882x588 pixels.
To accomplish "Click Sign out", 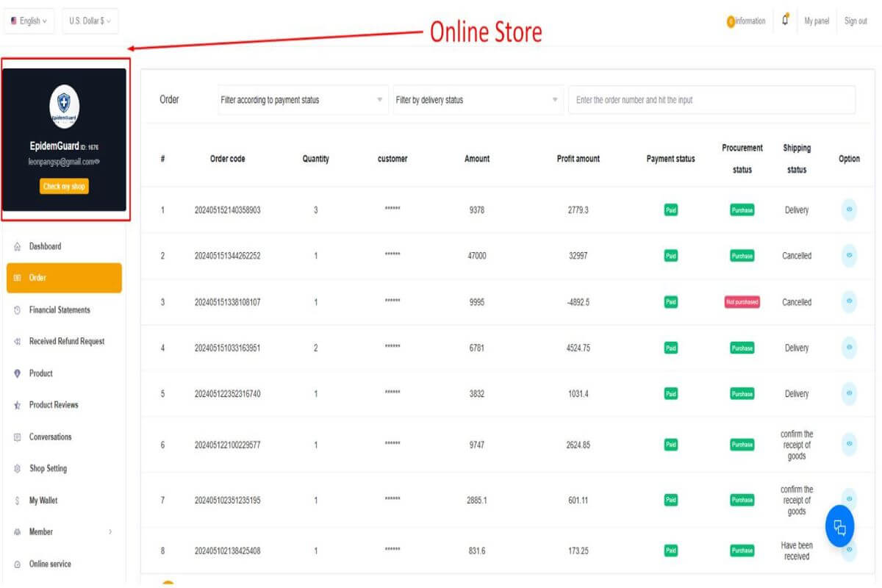I will [855, 21].
